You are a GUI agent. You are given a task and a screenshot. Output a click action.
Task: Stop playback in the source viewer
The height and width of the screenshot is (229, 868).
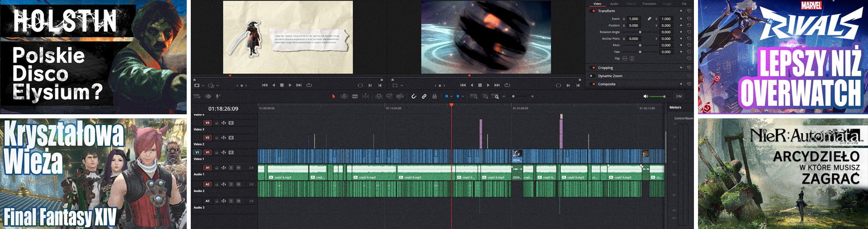pyautogui.click(x=282, y=85)
